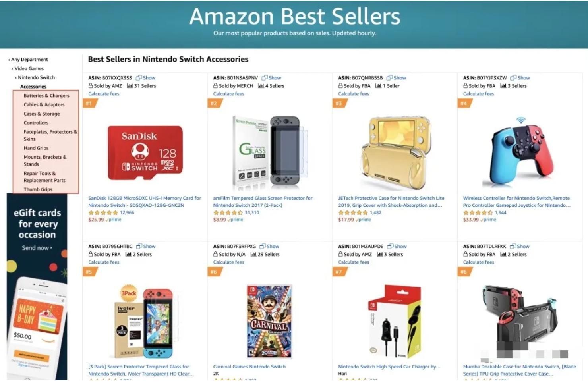Image resolution: width=588 pixels, height=382 pixels.
Task: Click star rating of Wireless Controller listing
Action: (478, 213)
